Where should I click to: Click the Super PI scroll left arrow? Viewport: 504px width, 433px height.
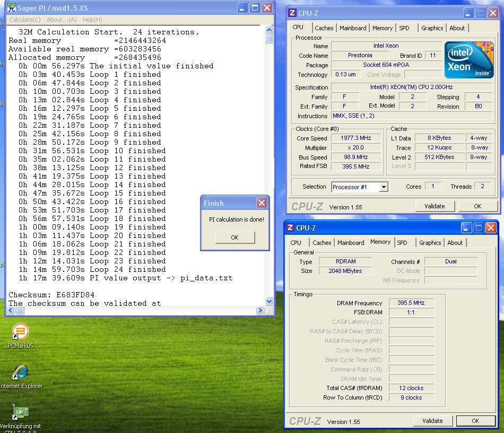tap(11, 310)
